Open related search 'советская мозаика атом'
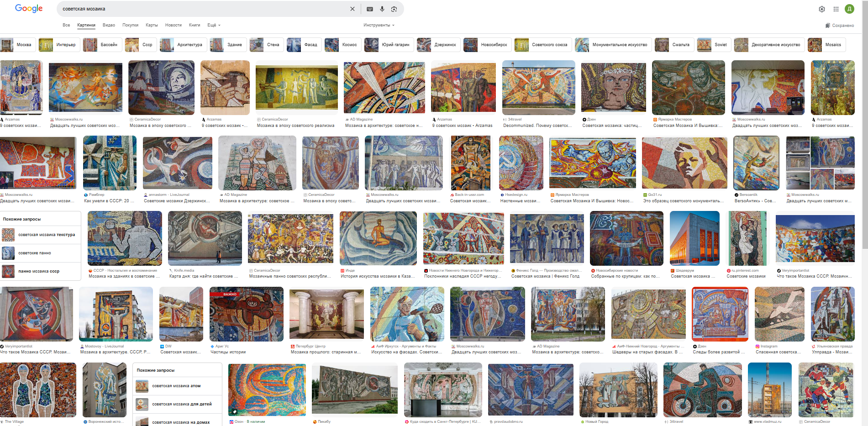Image resolution: width=868 pixels, height=426 pixels. (x=177, y=386)
